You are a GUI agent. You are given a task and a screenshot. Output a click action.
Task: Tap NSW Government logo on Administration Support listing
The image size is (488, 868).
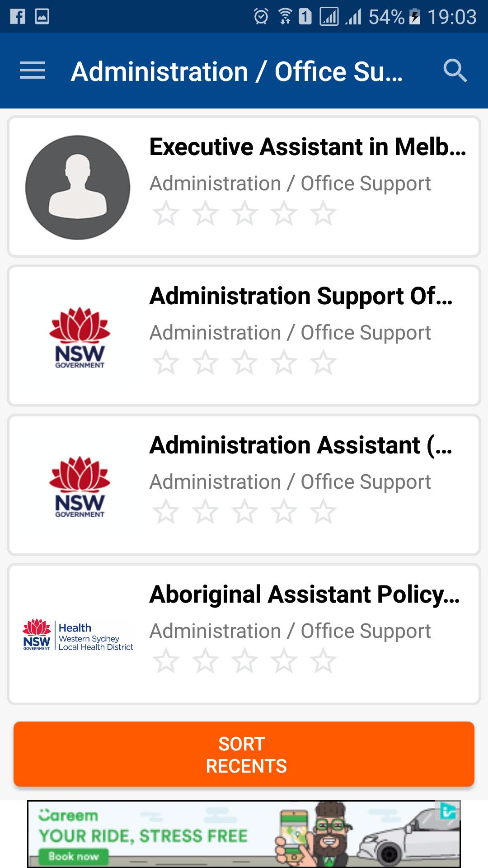tap(80, 337)
